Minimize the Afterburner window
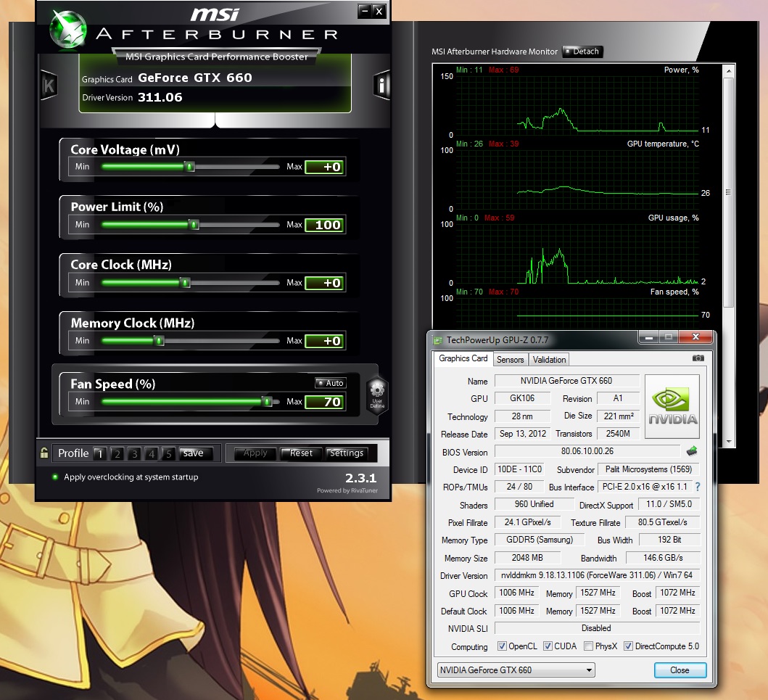The image size is (768, 700). point(364,11)
